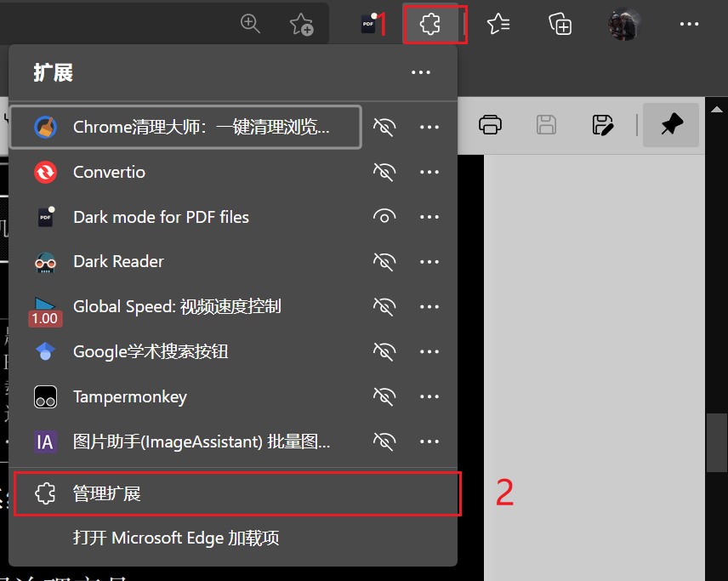Toggle visibility of Google学术搜索按钮 extension
The height and width of the screenshot is (581, 728).
(x=384, y=351)
